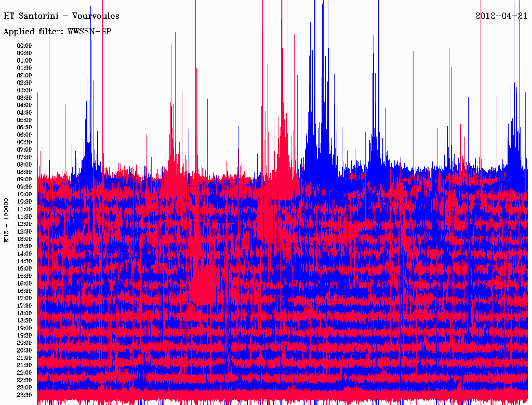Select the 01:00 time label
This screenshot has width=532, height=405.
point(24,60)
